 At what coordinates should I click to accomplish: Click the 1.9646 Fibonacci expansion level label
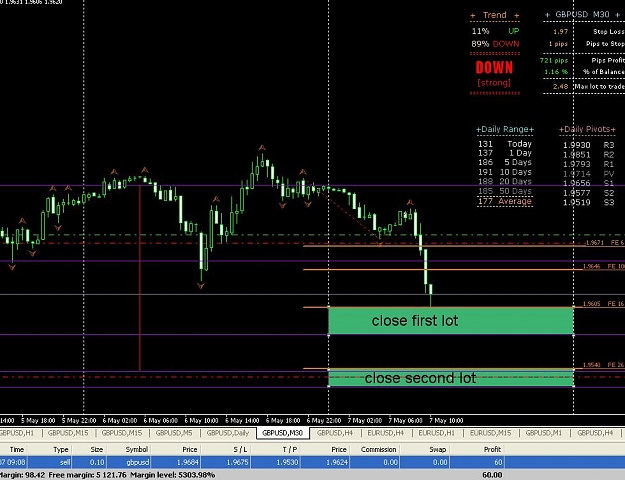pos(592,266)
